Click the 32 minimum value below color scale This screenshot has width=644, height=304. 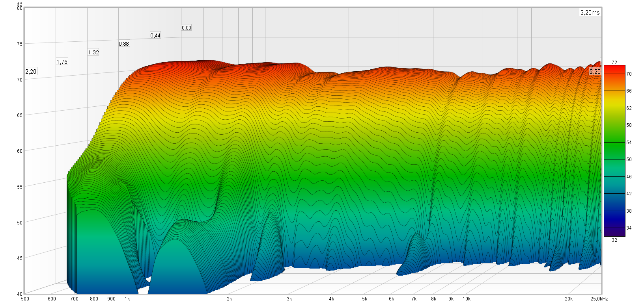click(x=614, y=240)
